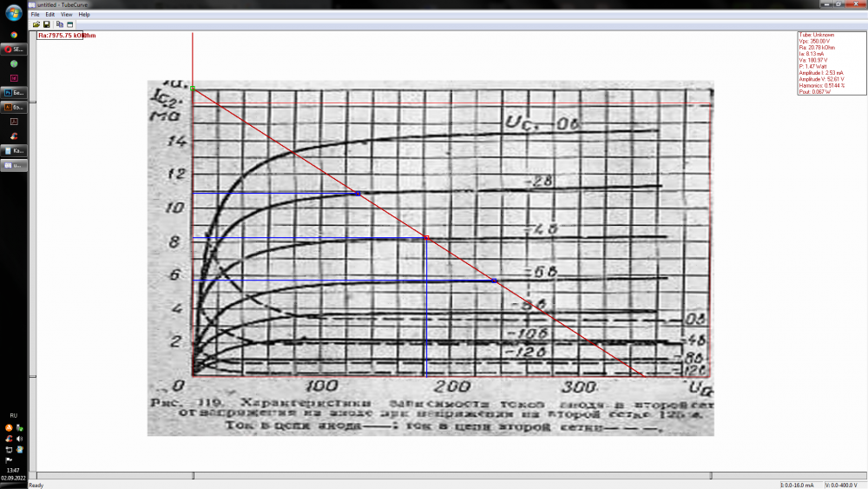Open the Help menu
Image resolution: width=868 pixels, height=489 pixels.
[x=84, y=15]
